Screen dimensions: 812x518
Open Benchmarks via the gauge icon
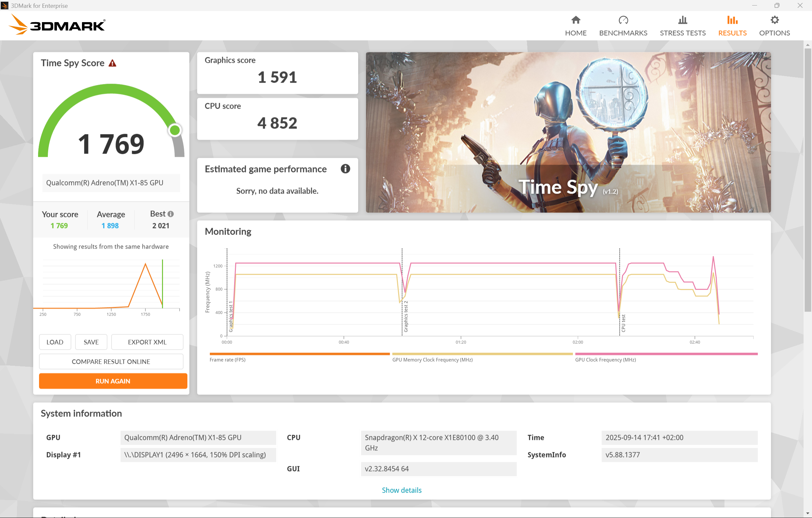(623, 20)
